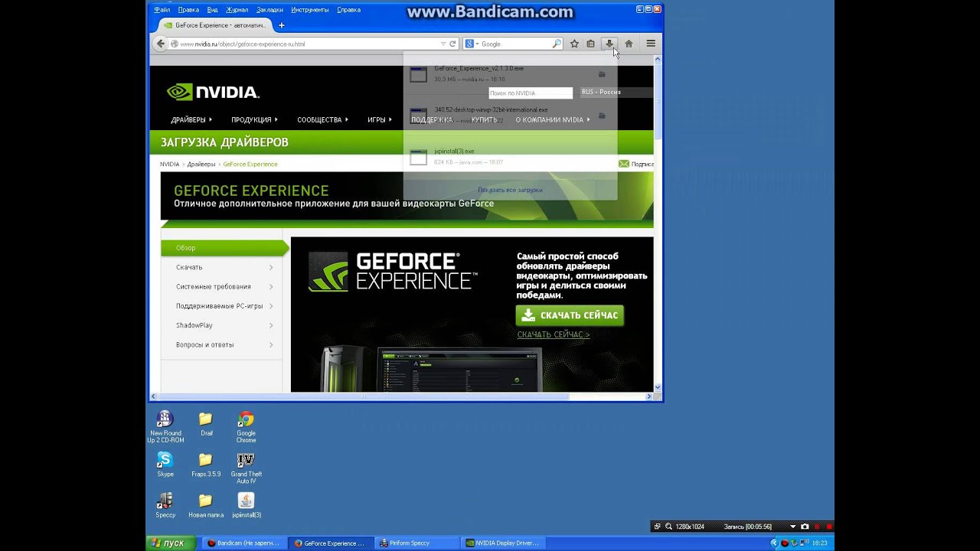The height and width of the screenshot is (551, 980).
Task: Open the Закладки menu
Action: tap(269, 10)
